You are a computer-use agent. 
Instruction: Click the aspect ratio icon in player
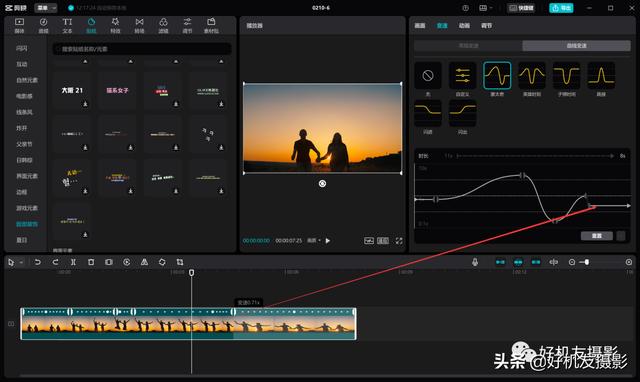point(383,241)
